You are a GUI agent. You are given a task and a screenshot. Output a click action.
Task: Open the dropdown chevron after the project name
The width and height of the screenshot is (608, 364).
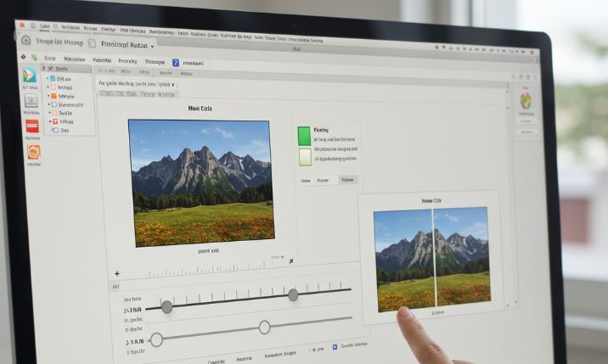coord(152,46)
